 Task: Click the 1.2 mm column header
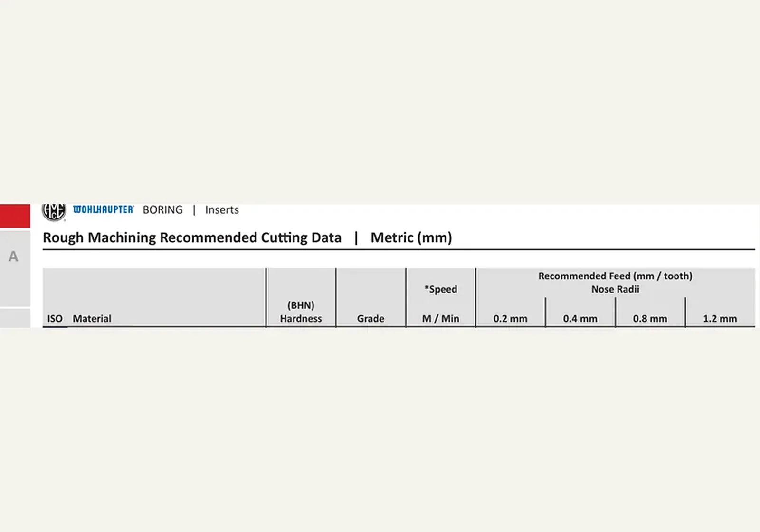click(x=720, y=319)
